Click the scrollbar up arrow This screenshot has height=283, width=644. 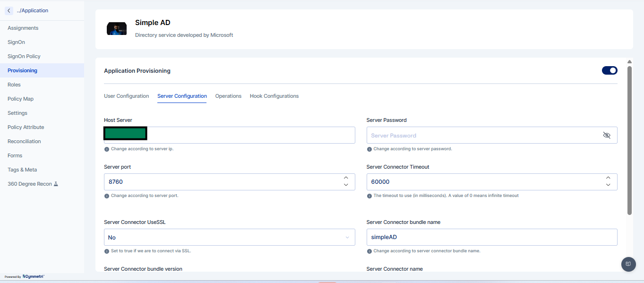point(629,62)
